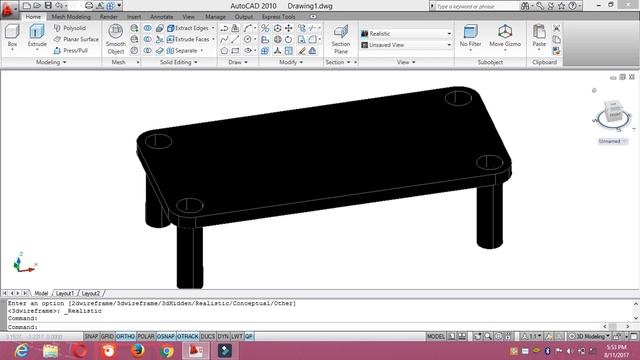This screenshot has width=640, height=360.
Task: Toggle DUCS dynamic UCS
Action: tap(208, 336)
